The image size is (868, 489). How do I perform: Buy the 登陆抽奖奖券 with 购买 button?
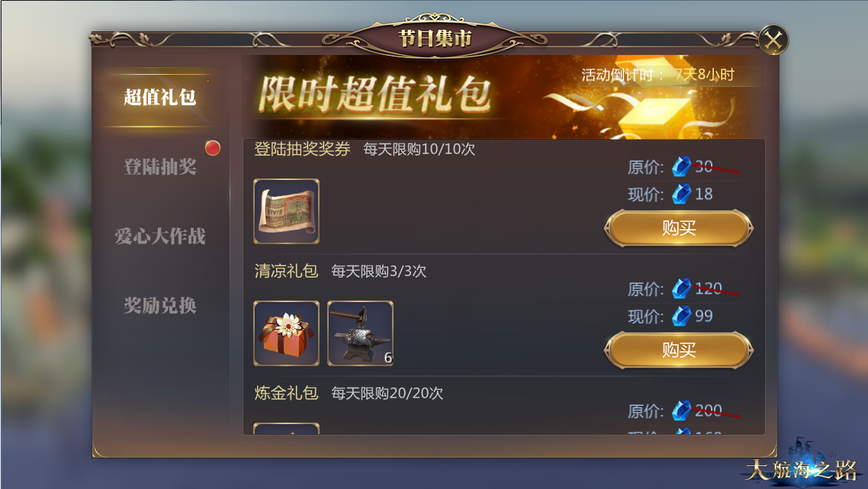[679, 227]
